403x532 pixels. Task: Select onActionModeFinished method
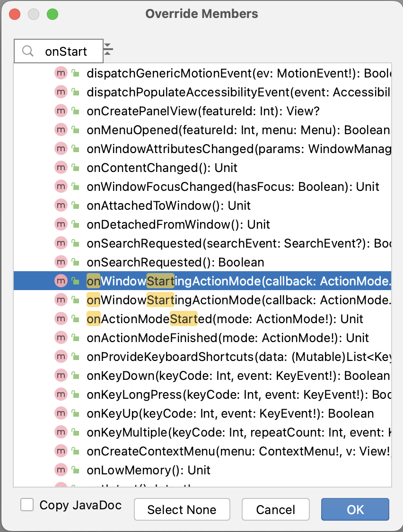pos(228,338)
